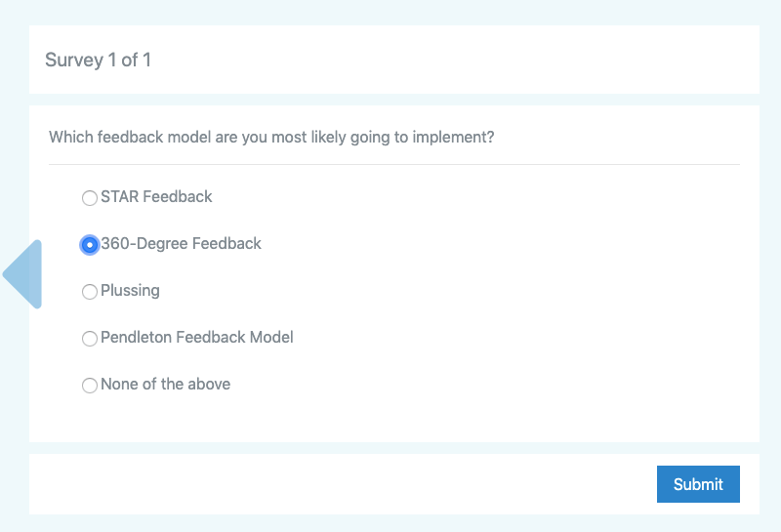The image size is (781, 532).
Task: Click the selected 360-Degree Feedback radio button
Action: 90,245
